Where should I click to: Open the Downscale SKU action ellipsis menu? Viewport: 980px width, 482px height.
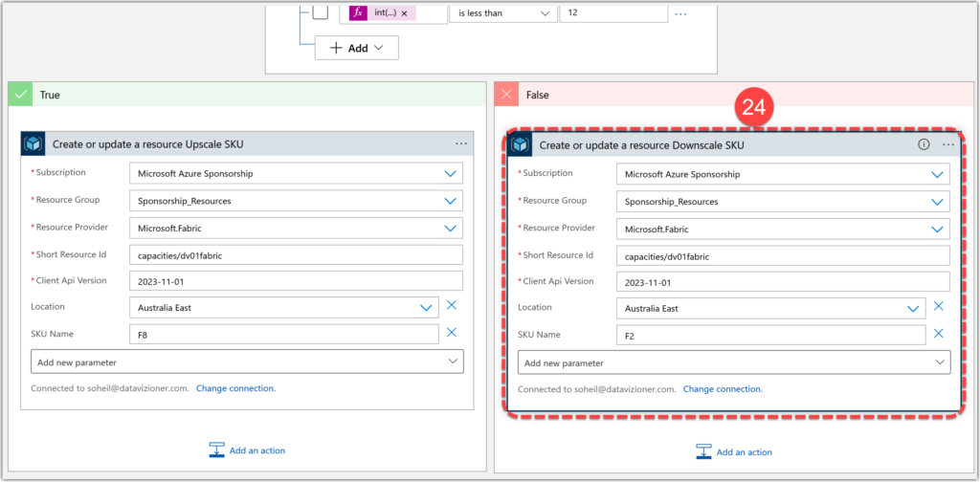pyautogui.click(x=948, y=144)
